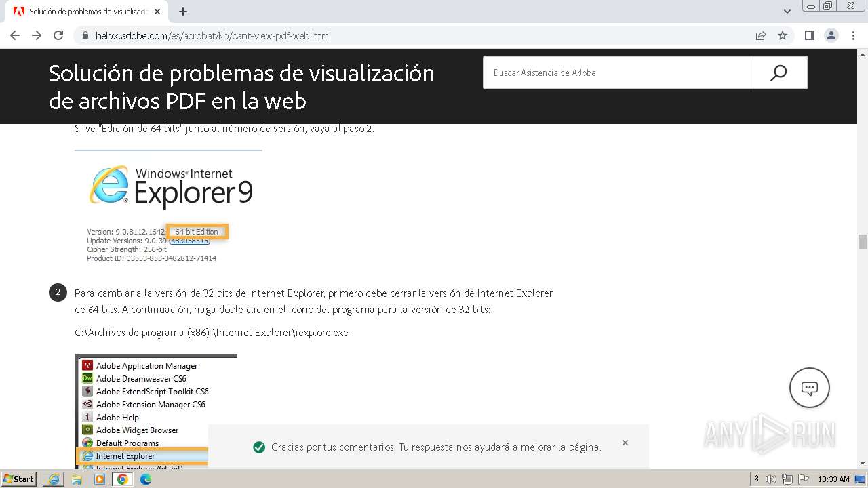Select highlighted Internet Explorer entry
This screenshot has width=868, height=488.
tap(125, 456)
